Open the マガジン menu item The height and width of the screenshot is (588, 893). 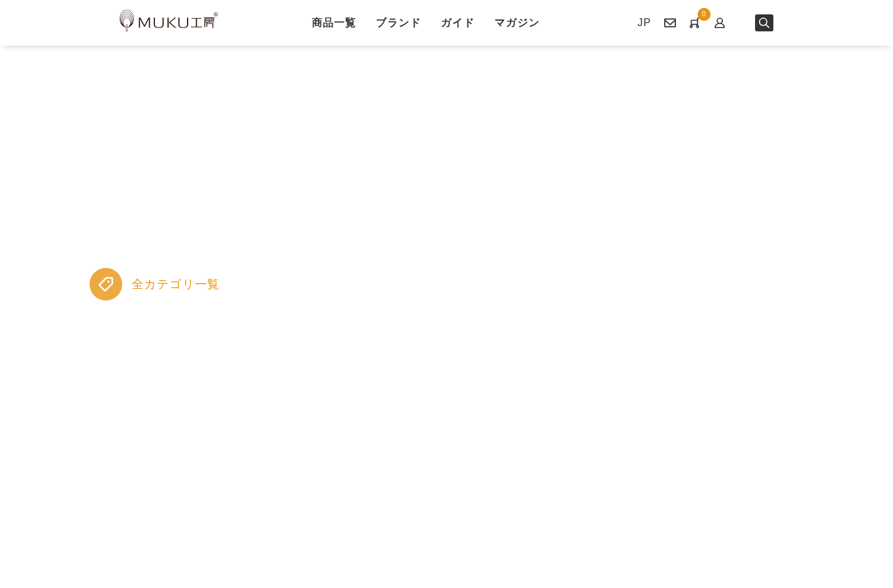coord(516,23)
